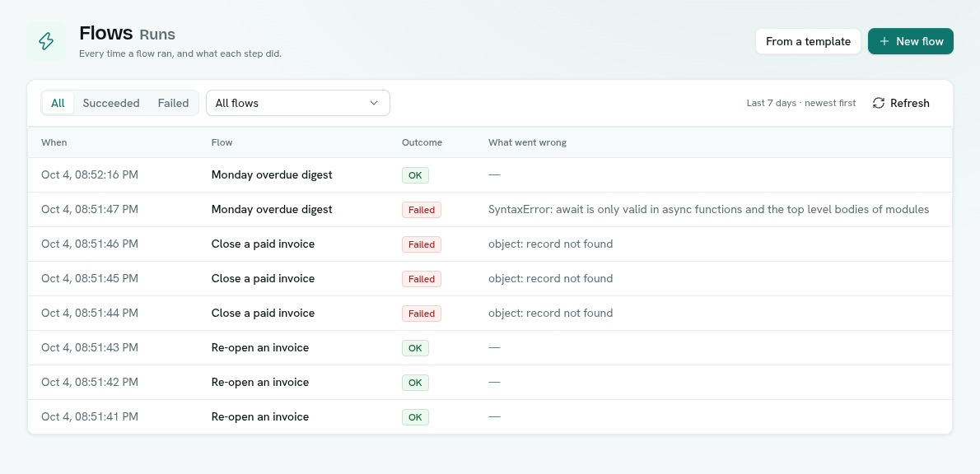The width and height of the screenshot is (980, 474).
Task: Click the Flows page title
Action: pos(106,33)
